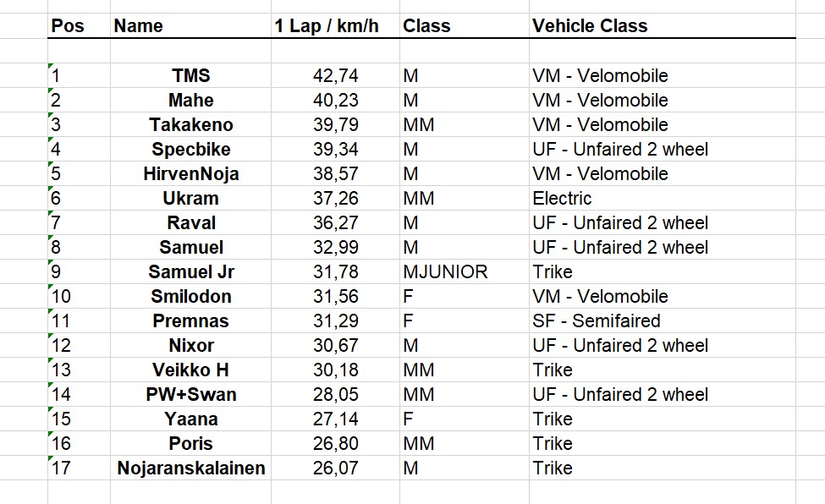The height and width of the screenshot is (504, 825).
Task: Click the cell containing TMS
Action: tap(190, 75)
